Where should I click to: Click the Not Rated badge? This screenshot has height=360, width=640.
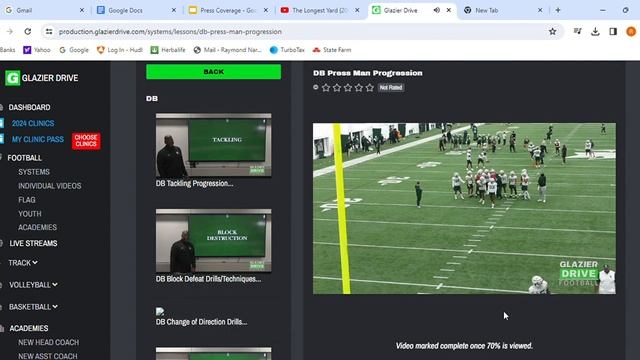pos(391,87)
